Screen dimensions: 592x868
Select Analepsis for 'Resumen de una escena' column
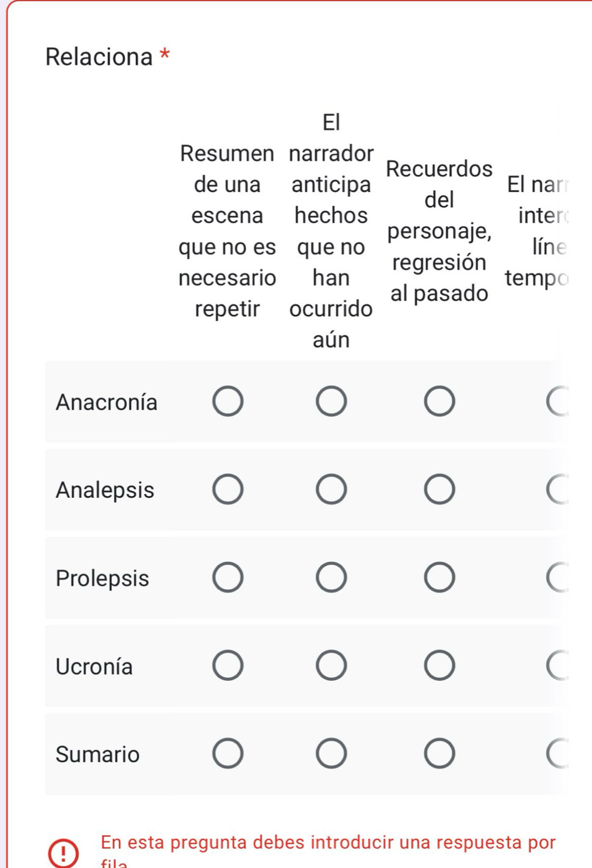tap(228, 489)
